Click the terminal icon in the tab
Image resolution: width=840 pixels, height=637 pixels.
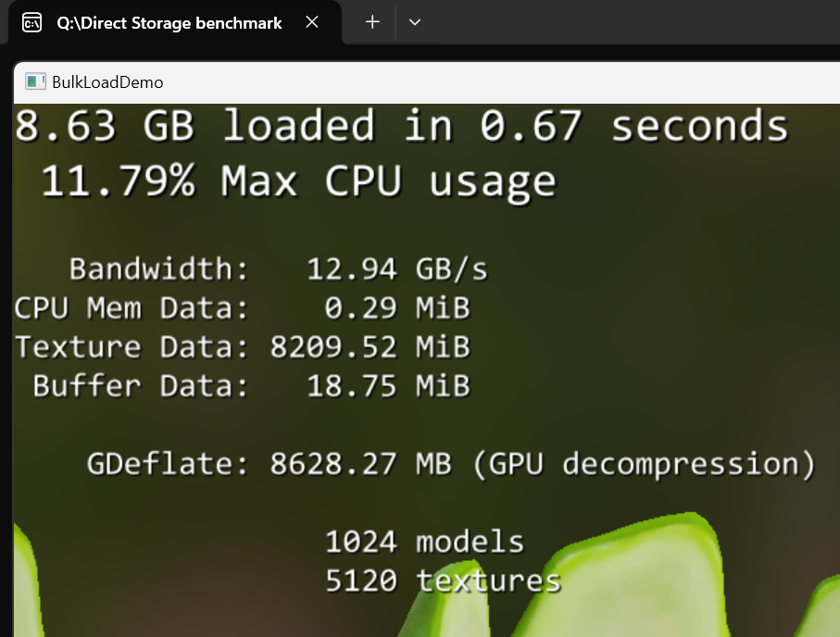click(x=31, y=23)
